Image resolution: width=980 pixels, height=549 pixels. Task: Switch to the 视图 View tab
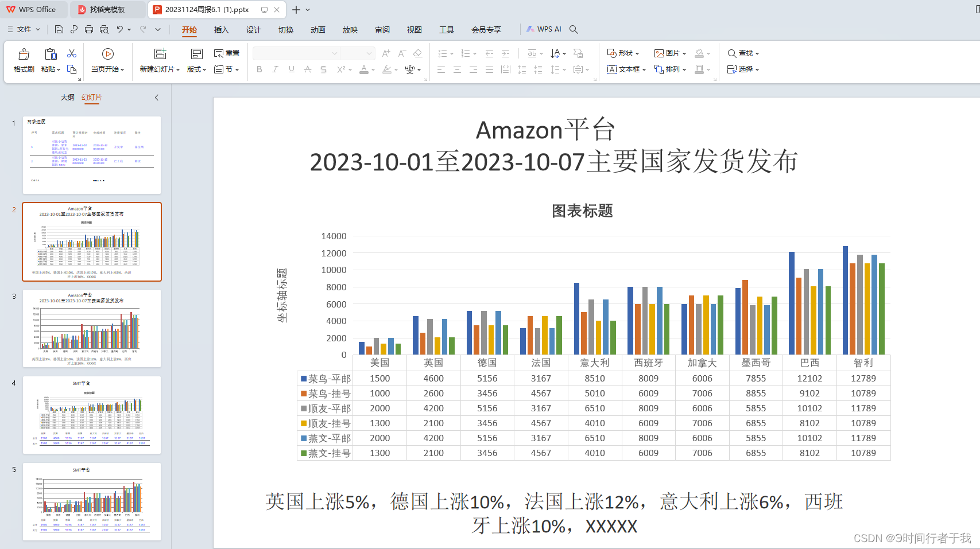tap(415, 30)
